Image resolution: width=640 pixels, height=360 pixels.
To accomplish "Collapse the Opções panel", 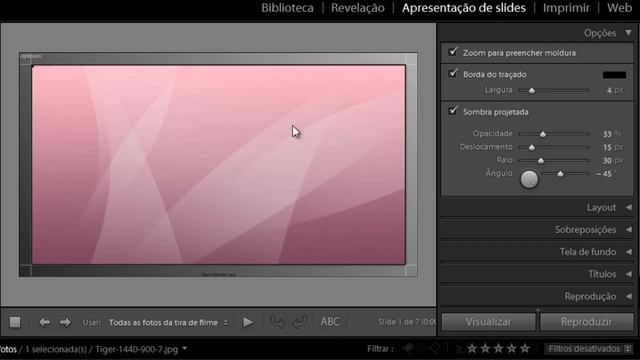I will point(629,33).
